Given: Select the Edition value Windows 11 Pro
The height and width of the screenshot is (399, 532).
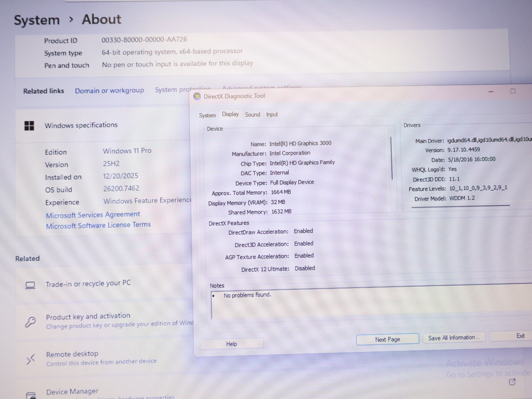Looking at the screenshot, I should click(127, 151).
